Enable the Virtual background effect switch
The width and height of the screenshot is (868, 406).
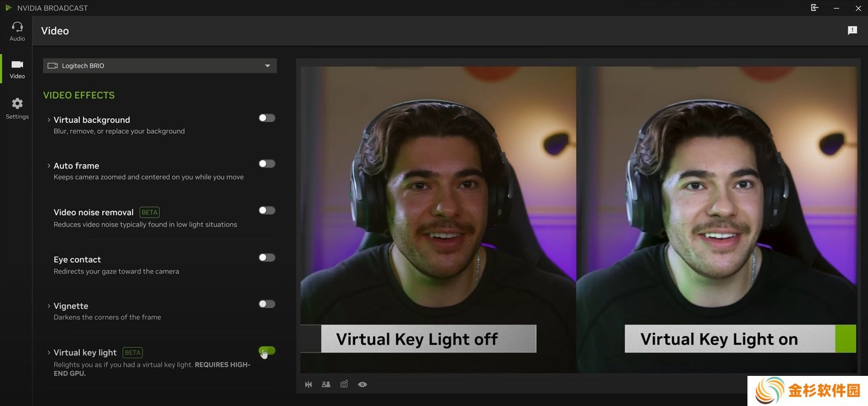click(x=267, y=118)
